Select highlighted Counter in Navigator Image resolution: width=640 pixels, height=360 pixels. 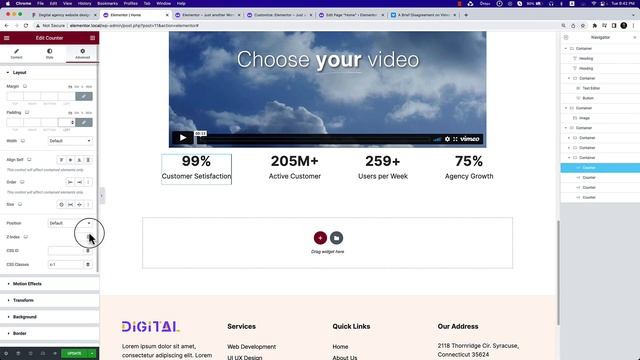(600, 168)
